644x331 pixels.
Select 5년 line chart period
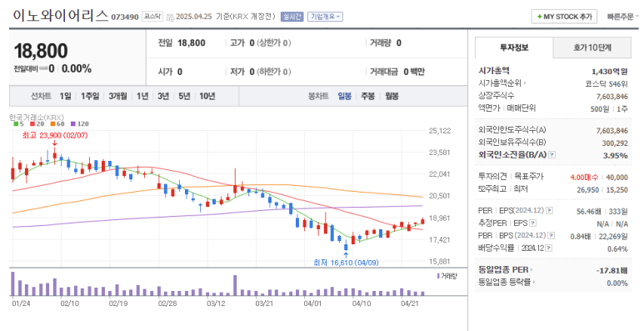pyautogui.click(x=184, y=96)
